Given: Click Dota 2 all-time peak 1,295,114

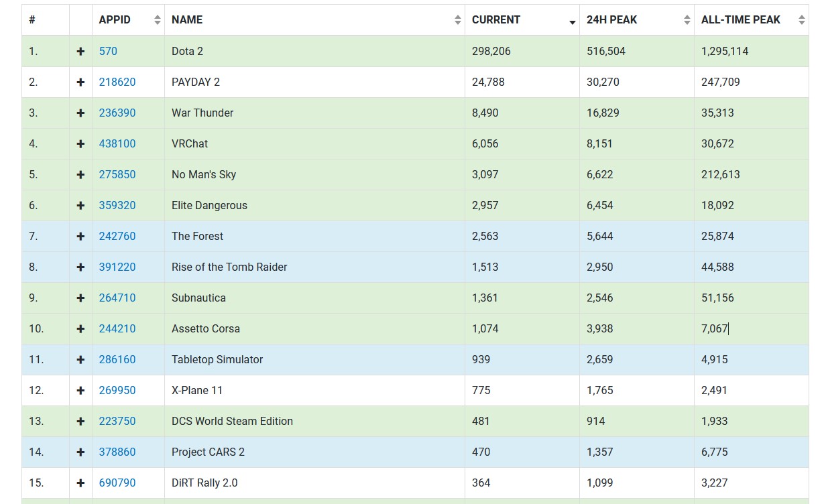Looking at the screenshot, I should click(x=725, y=51).
